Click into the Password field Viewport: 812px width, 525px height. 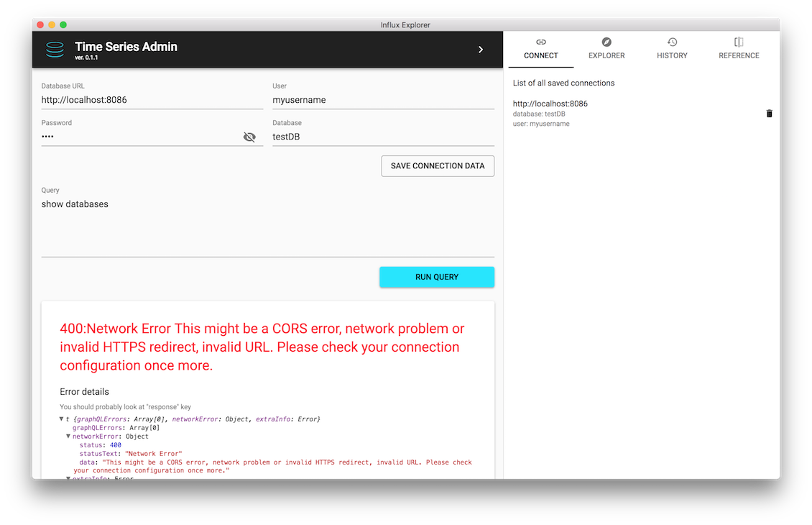pyautogui.click(x=140, y=137)
